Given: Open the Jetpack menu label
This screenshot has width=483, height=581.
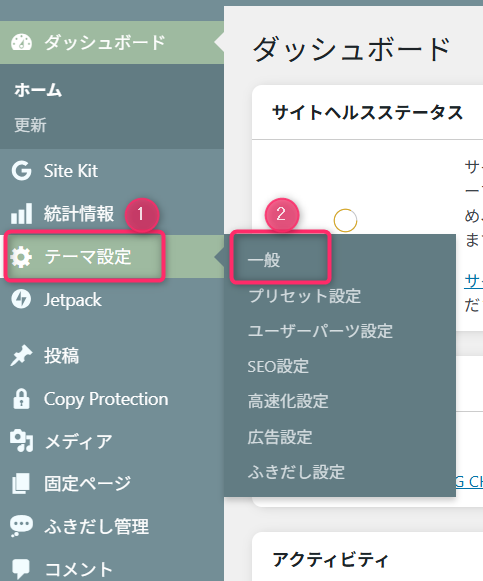Looking at the screenshot, I should (73, 300).
